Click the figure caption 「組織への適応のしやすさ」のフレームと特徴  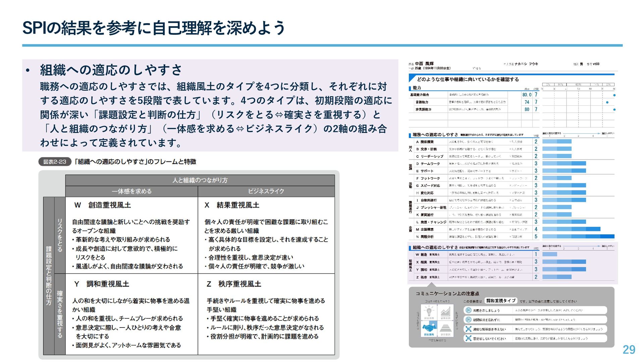(135, 162)
